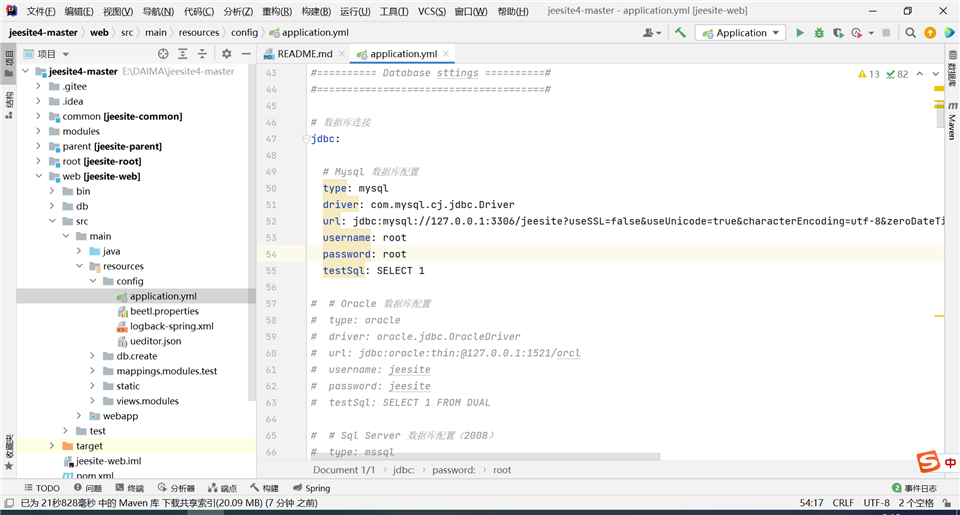Viewport: 960px width, 515px height.
Task: Expand all in project panel
Action: coord(182,54)
